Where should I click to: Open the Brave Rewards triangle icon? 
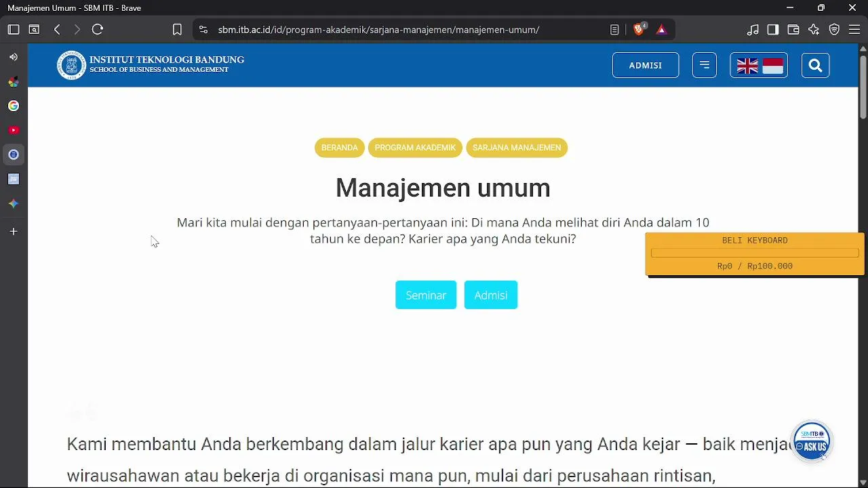tap(661, 29)
